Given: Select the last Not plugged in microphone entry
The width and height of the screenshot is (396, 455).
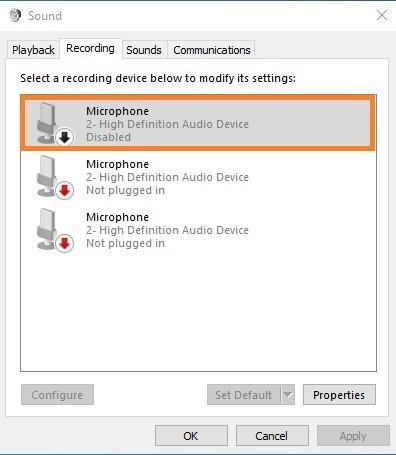Looking at the screenshot, I should [198, 230].
